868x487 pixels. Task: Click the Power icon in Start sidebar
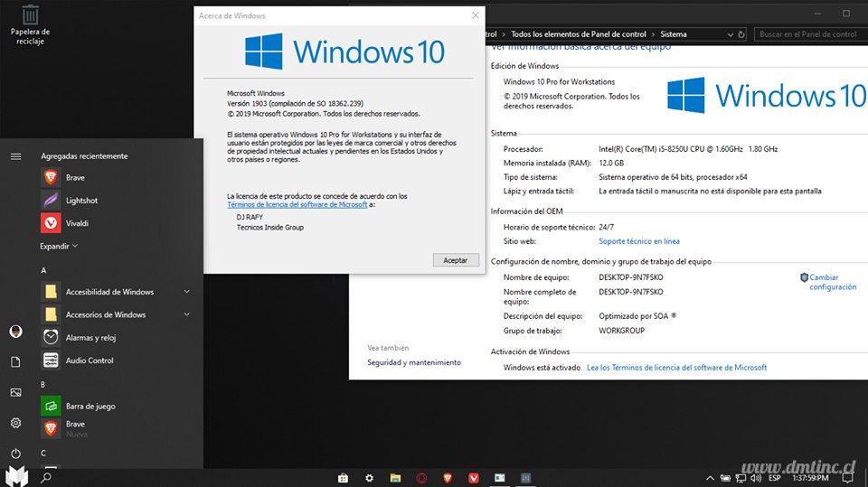15,454
